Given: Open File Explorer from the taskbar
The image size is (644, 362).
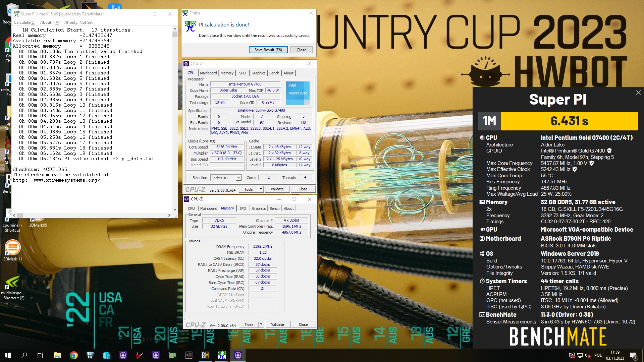Looking at the screenshot, I should click(x=57, y=355).
